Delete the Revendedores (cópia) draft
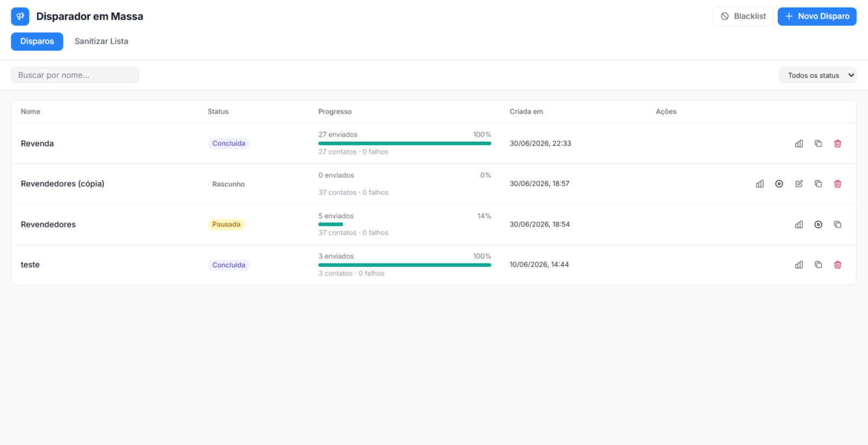The image size is (868, 445). (x=838, y=184)
